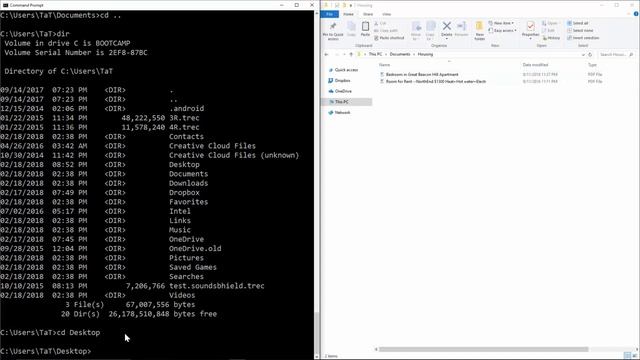This screenshot has height=360, width=640.
Task: Switch to the Home ribbon tab
Action: 348,14
